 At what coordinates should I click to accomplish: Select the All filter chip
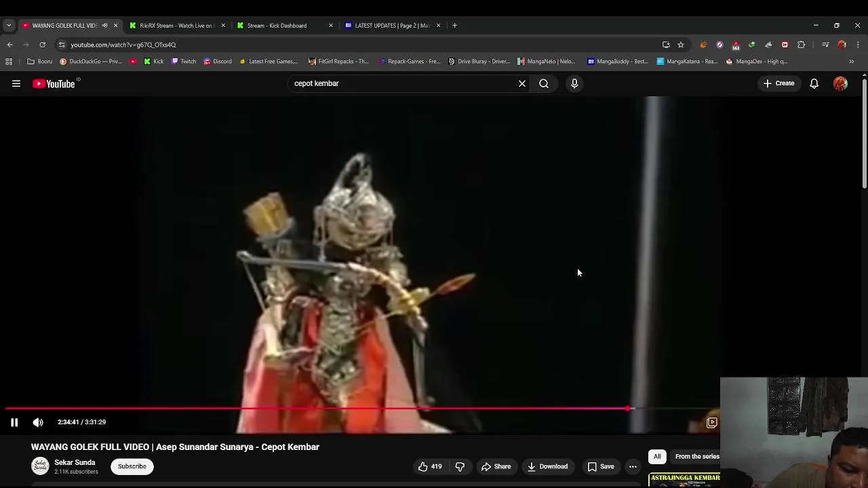coord(657,456)
